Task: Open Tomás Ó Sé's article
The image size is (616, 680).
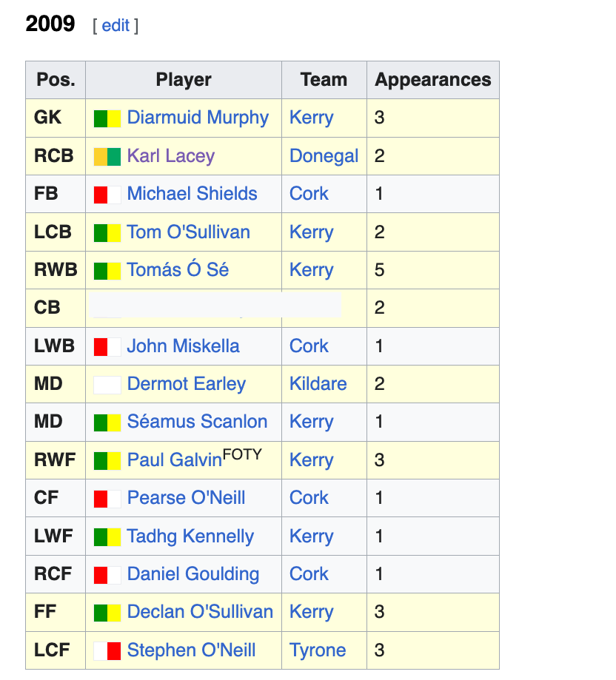Action: point(178,270)
